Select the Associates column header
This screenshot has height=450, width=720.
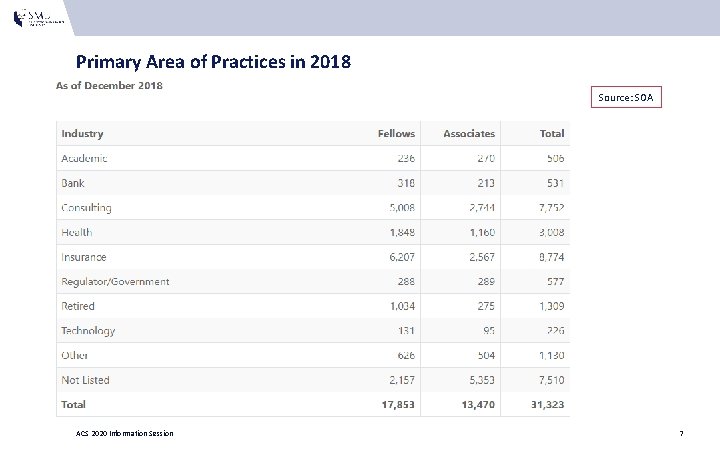pyautogui.click(x=469, y=134)
